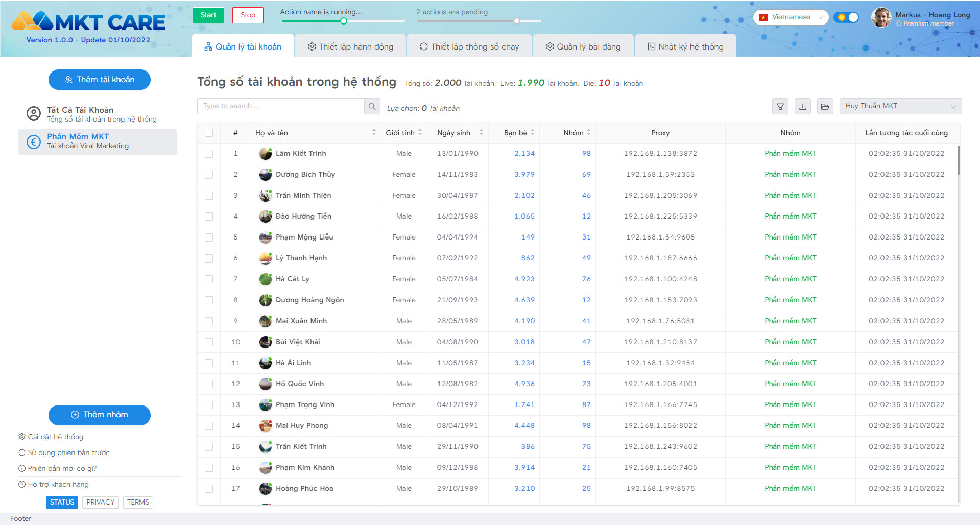The height and width of the screenshot is (525, 980).
Task: Click the download export icon
Action: pos(803,106)
